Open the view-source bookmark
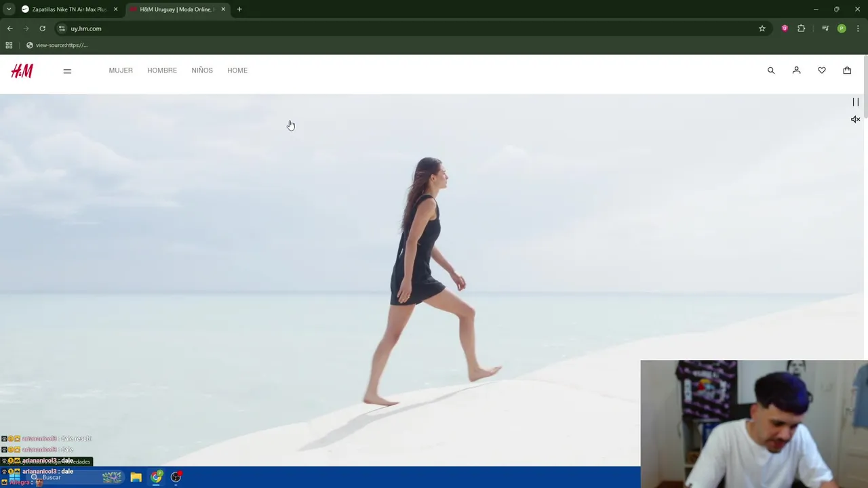 tap(57, 45)
